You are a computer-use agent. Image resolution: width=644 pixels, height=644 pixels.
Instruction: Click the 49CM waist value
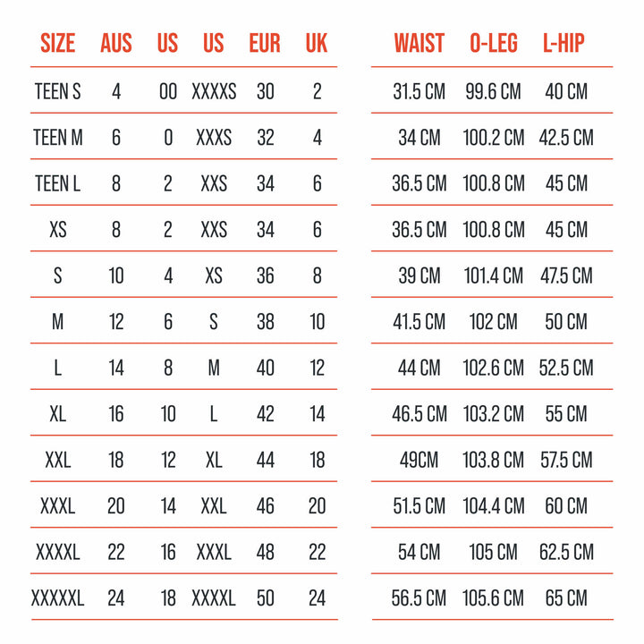(x=419, y=460)
